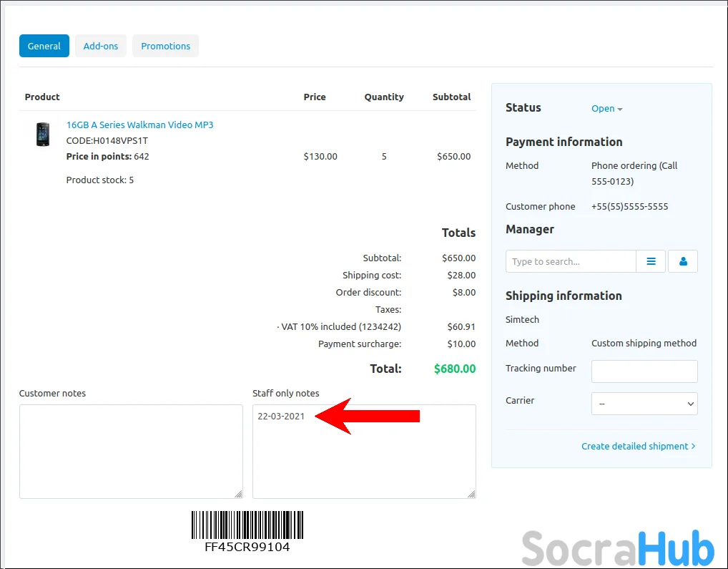Click the customer phone number value

629,206
